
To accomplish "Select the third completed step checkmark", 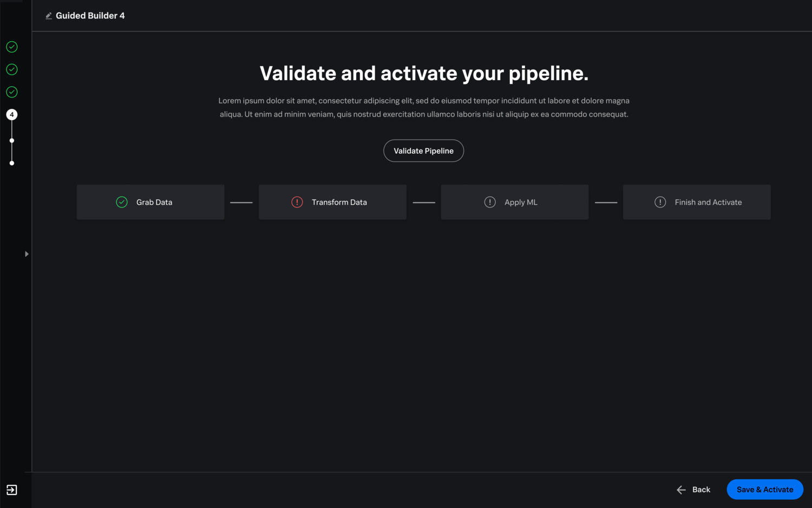I will [x=12, y=92].
